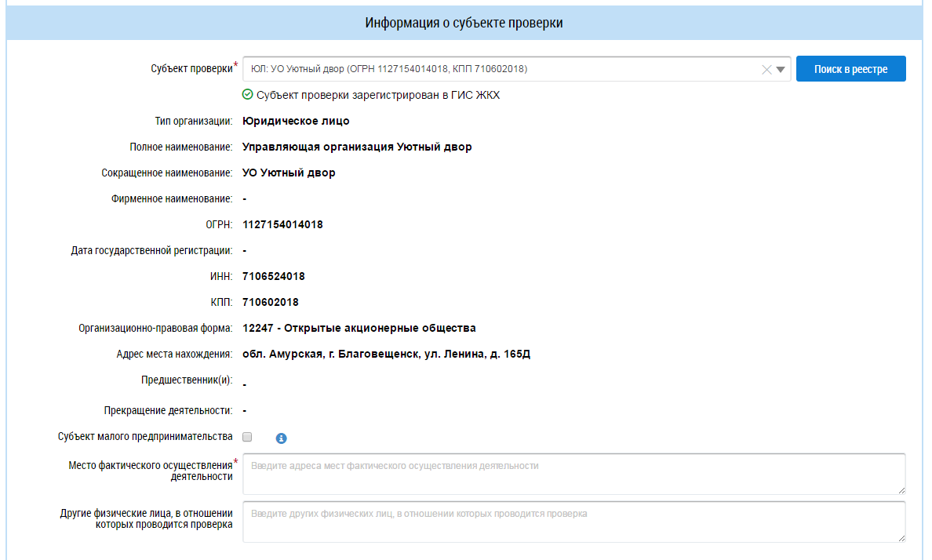
Task: Click the blue info icon beside the checkbox
Action: pos(281,438)
